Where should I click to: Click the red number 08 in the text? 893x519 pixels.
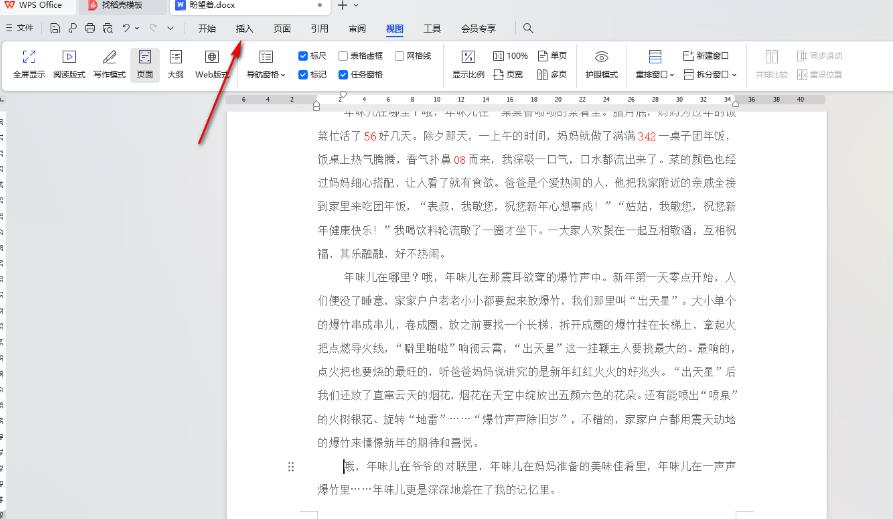(460, 160)
